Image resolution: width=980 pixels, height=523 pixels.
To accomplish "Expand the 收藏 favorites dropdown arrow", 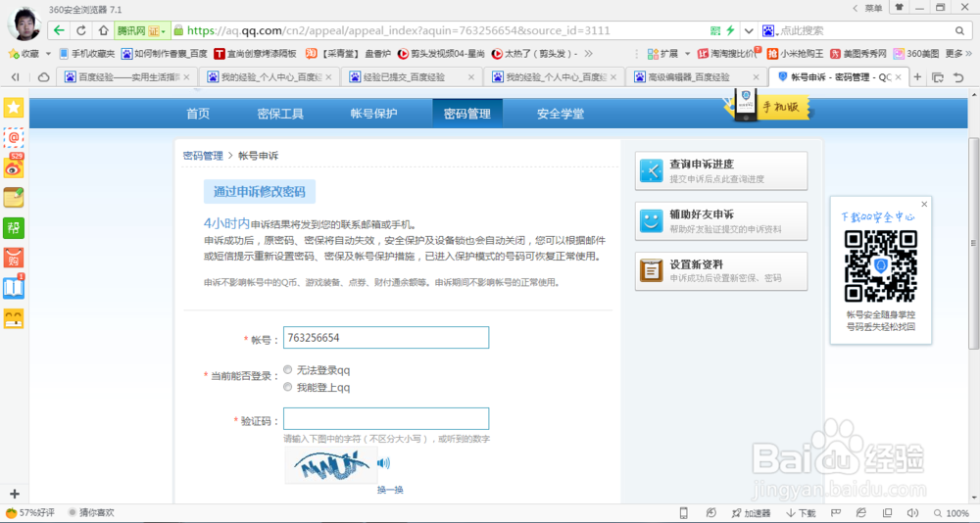I will pyautogui.click(x=48, y=54).
